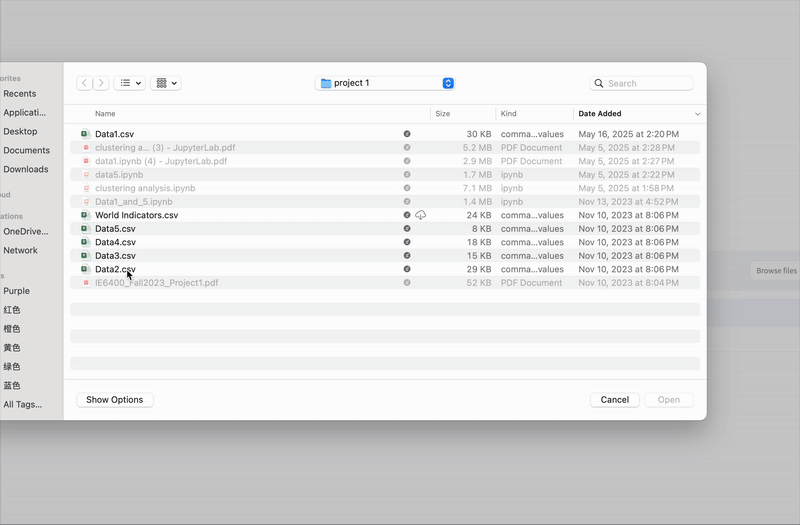
Task: Click the data5.ipynb file row
Action: click(385, 174)
